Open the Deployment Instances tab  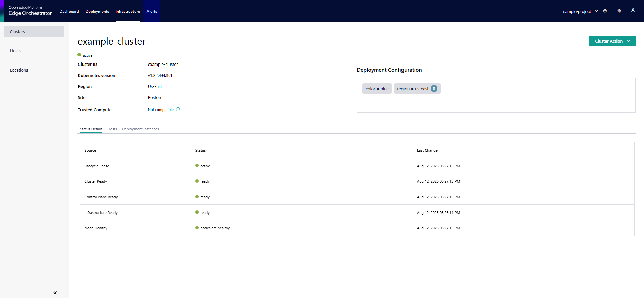point(140,129)
